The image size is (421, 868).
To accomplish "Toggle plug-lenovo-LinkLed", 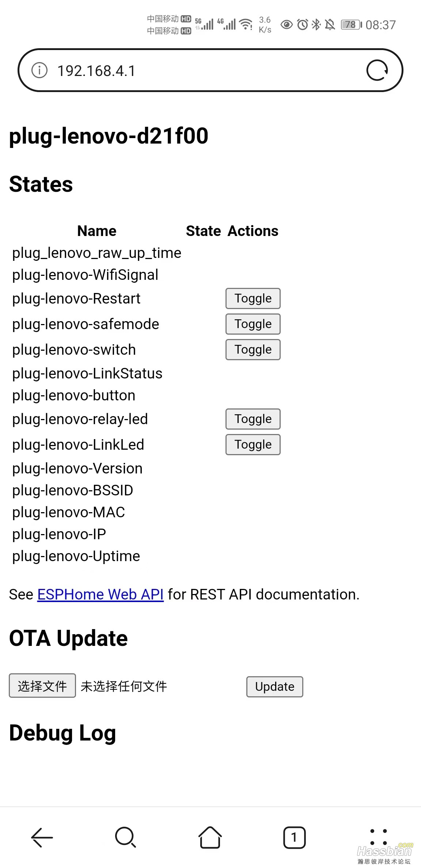I will (253, 445).
